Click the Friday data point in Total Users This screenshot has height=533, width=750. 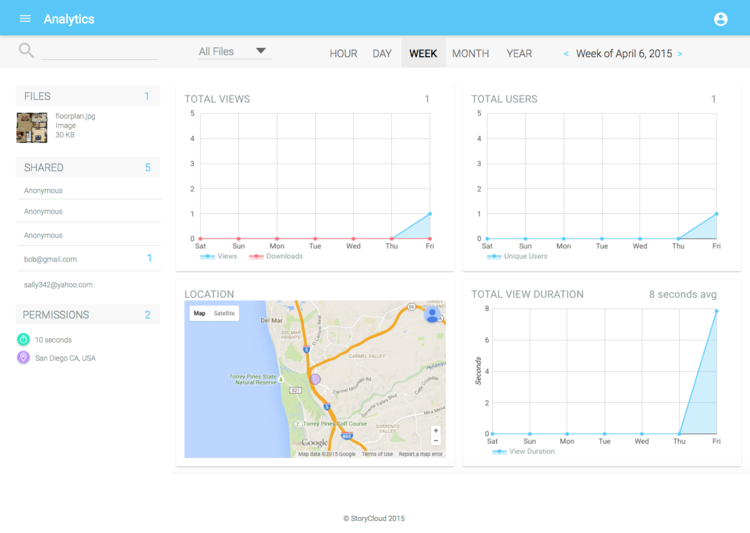point(716,214)
